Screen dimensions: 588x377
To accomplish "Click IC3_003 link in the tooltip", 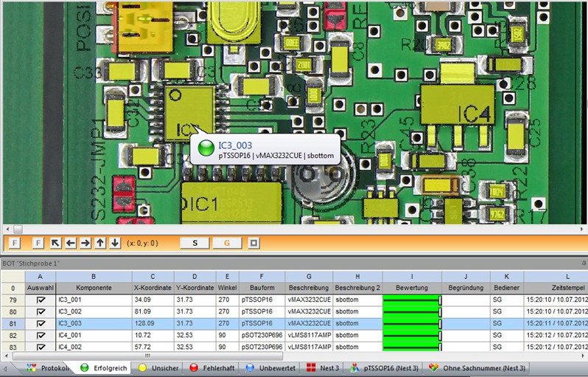I will [235, 145].
